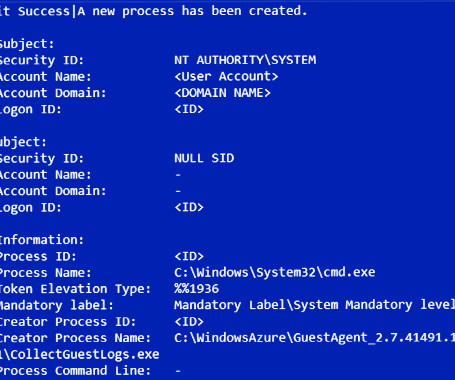Screen dimensions: 455x380
Task: Click the Process Name label
Action: click(45, 272)
